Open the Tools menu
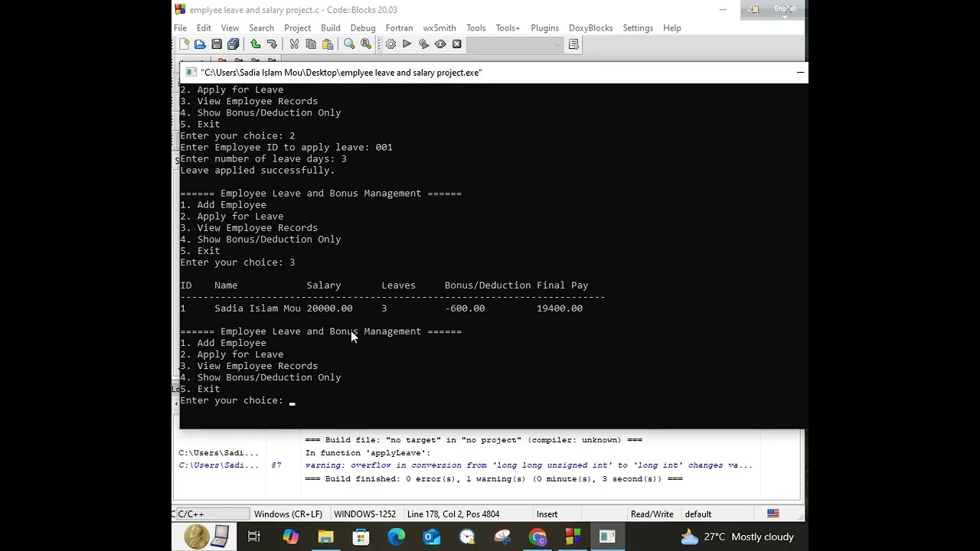Viewport: 980px width, 551px height. click(475, 28)
